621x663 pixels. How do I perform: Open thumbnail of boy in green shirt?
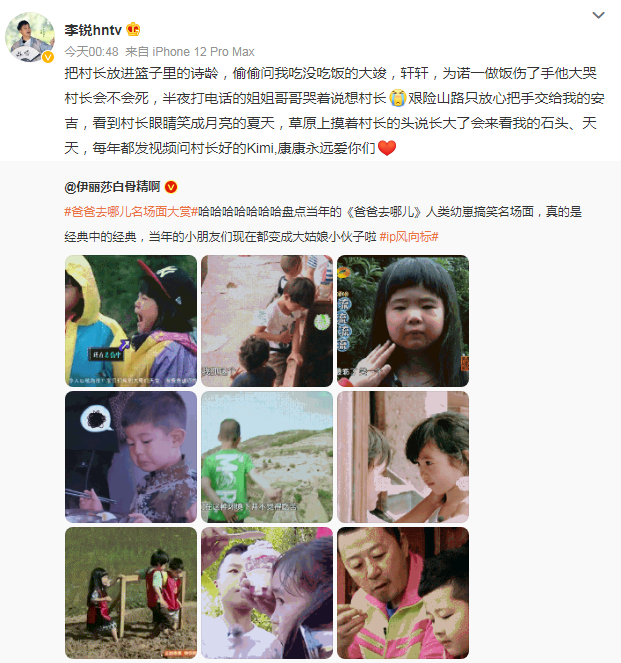267,457
